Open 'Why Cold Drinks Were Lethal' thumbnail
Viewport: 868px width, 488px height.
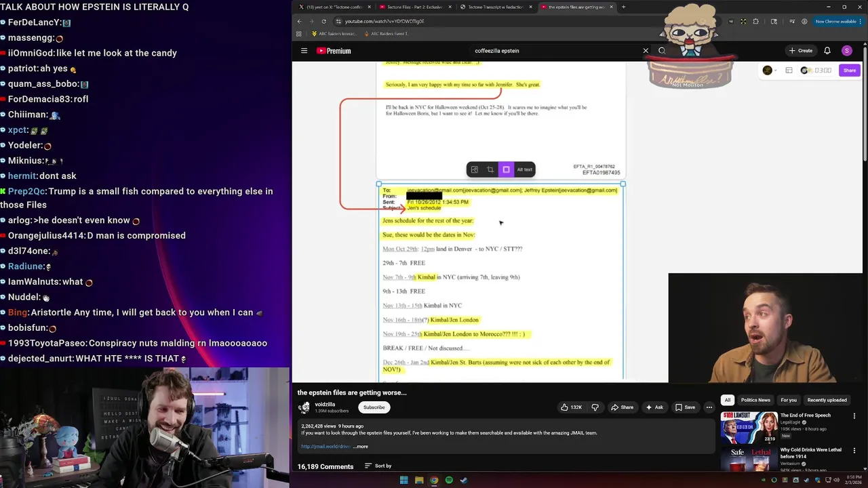749,459
